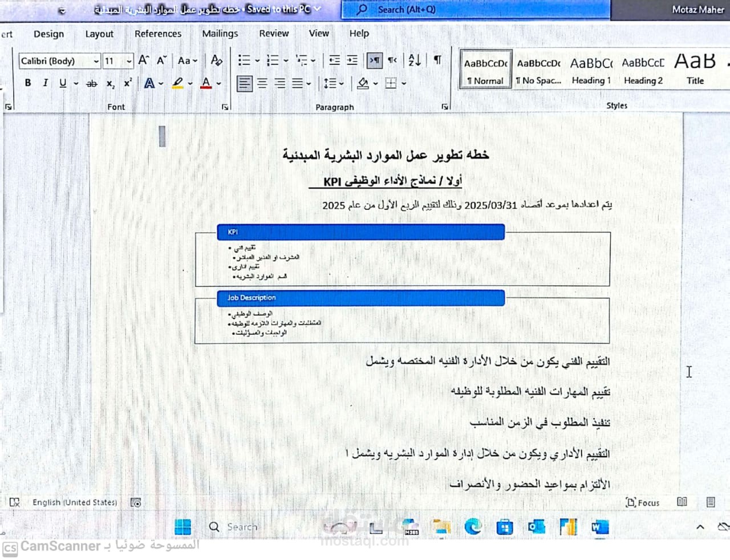Open the View tab
Viewport: 730px width, 560px height.
tap(319, 34)
